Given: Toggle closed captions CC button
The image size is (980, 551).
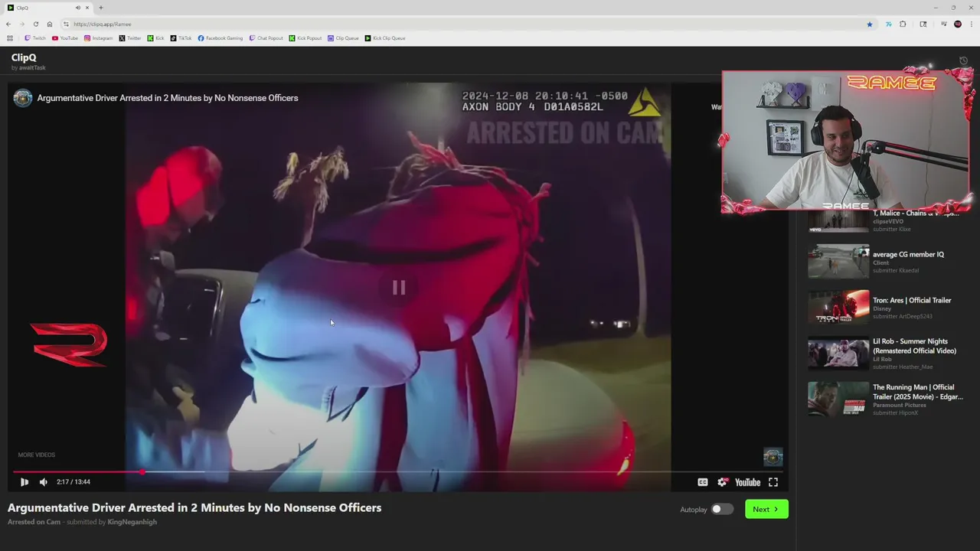Looking at the screenshot, I should (703, 482).
